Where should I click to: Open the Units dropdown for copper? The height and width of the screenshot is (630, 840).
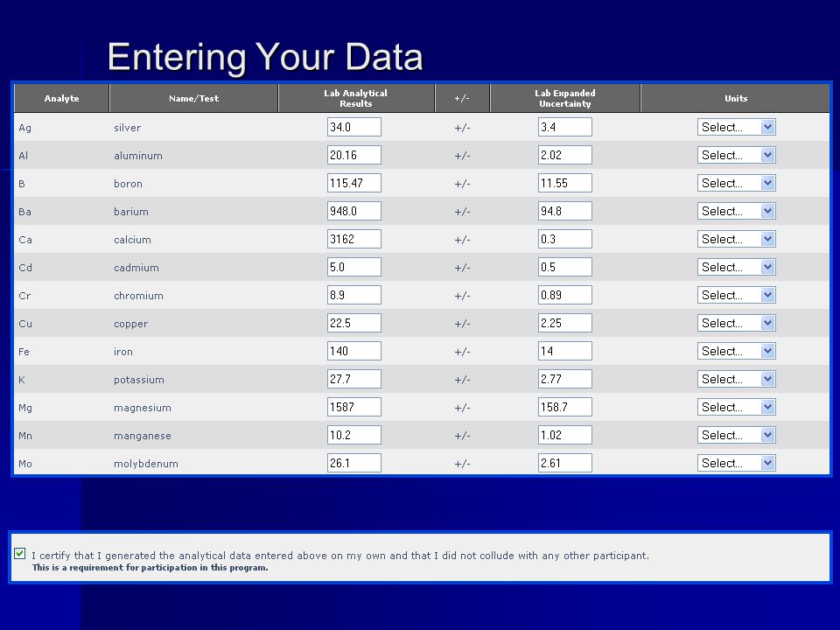(736, 323)
